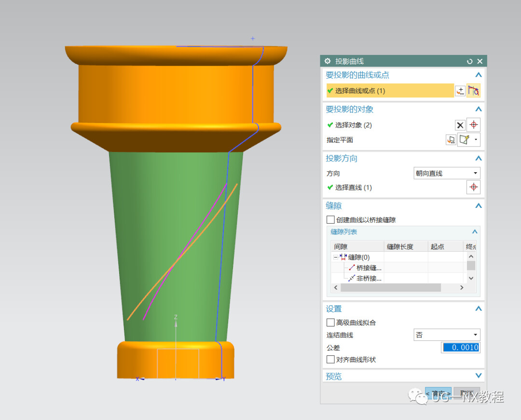Open the 连结曲线 dropdown set to 否
The width and height of the screenshot is (521, 420).
click(447, 335)
